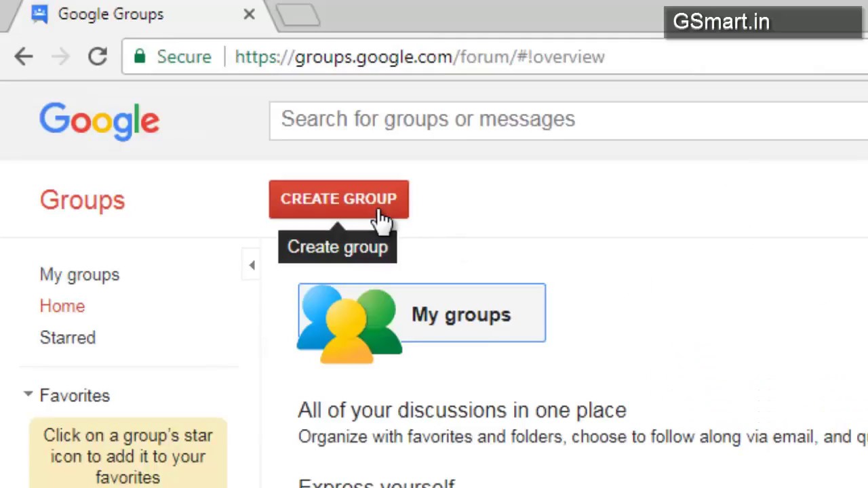The height and width of the screenshot is (488, 868).
Task: Click the Secure label in address bar
Action: (184, 57)
